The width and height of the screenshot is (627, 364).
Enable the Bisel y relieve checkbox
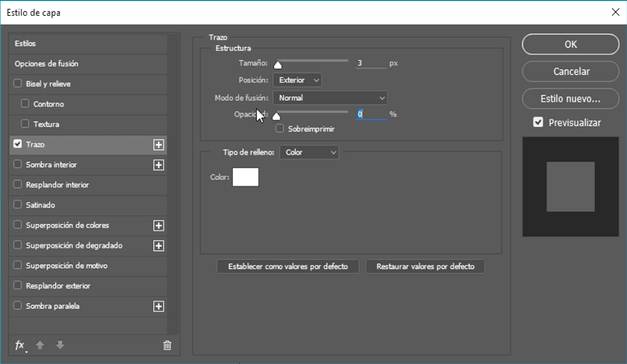tap(18, 84)
